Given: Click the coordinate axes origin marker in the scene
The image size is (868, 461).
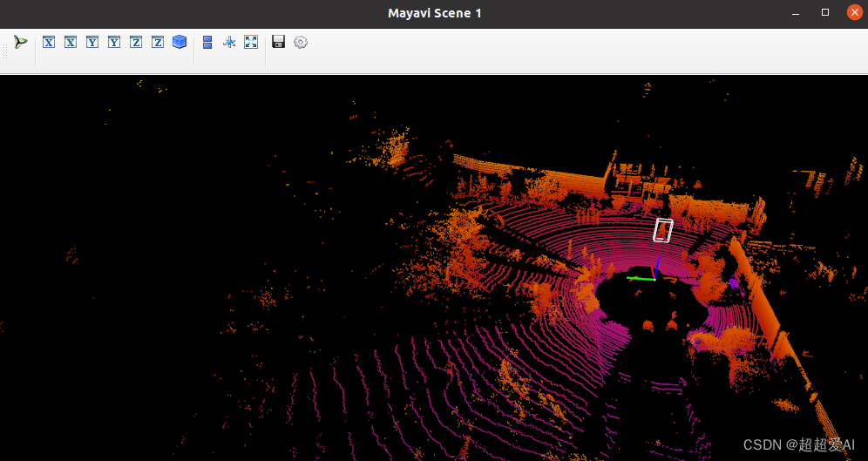Looking at the screenshot, I should tap(654, 279).
